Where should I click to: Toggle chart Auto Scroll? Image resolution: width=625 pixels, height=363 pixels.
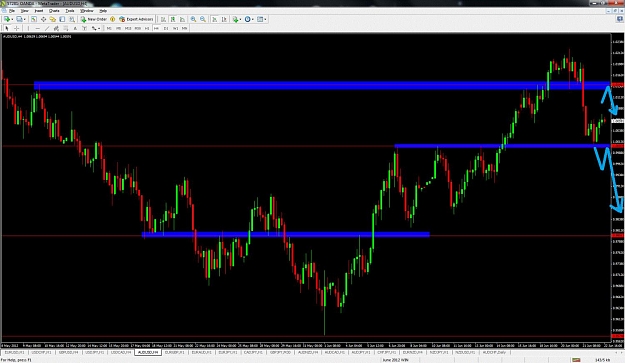click(x=214, y=19)
